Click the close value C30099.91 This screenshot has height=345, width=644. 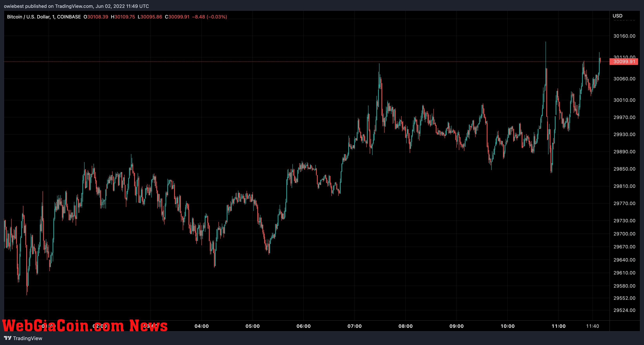tap(177, 17)
